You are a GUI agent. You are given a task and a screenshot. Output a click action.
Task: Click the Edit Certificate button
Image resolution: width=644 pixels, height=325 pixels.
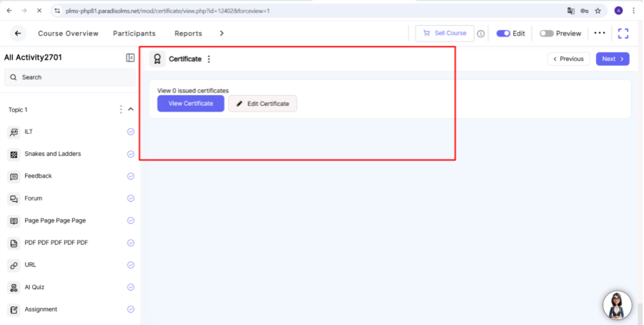click(x=262, y=104)
